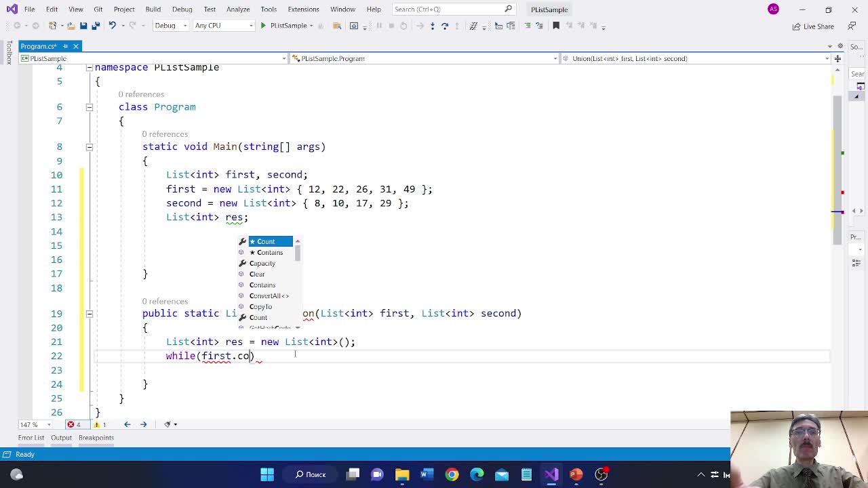The width and height of the screenshot is (868, 488).
Task: Undo the last edit
Action: (x=113, y=26)
